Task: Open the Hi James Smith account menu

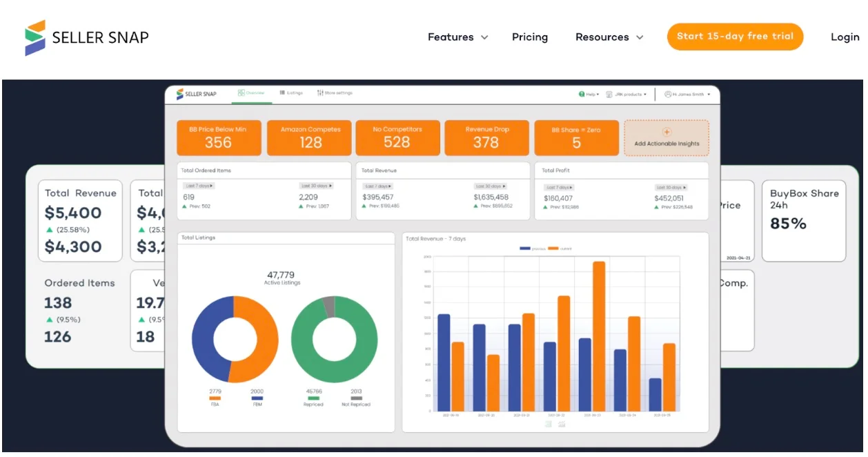Action: [687, 94]
